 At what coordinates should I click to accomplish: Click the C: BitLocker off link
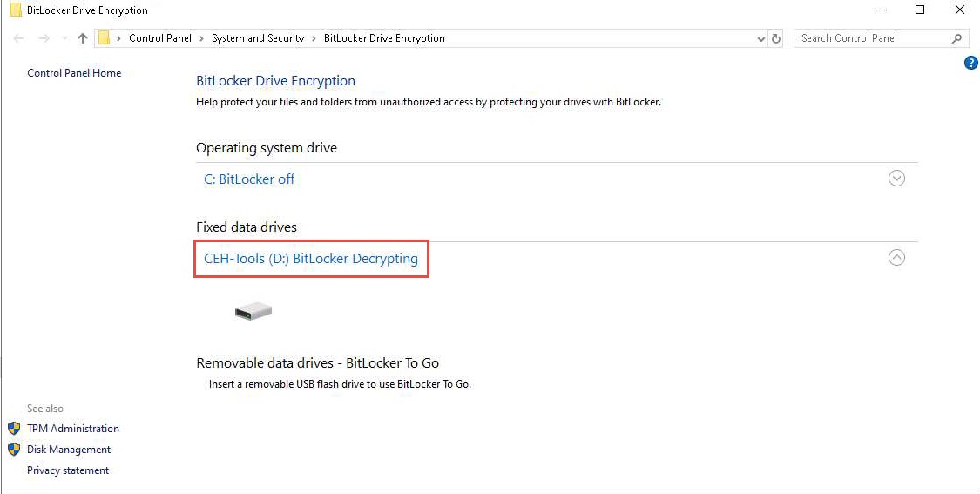[x=249, y=179]
